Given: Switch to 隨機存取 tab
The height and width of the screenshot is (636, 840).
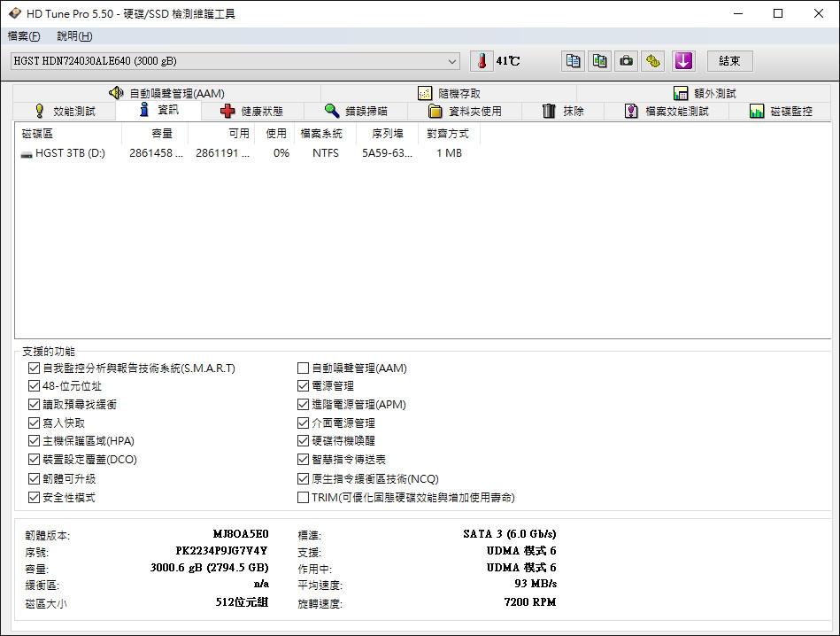Looking at the screenshot, I should 449,93.
